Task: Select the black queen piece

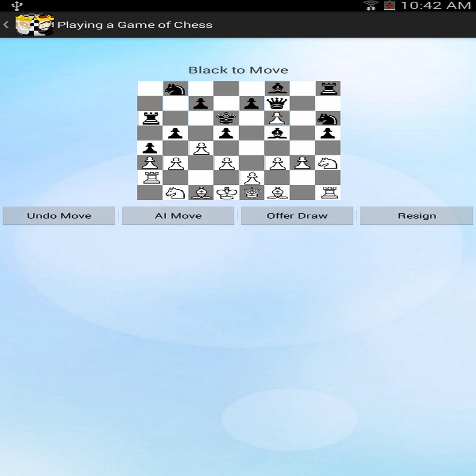Action: (x=277, y=103)
